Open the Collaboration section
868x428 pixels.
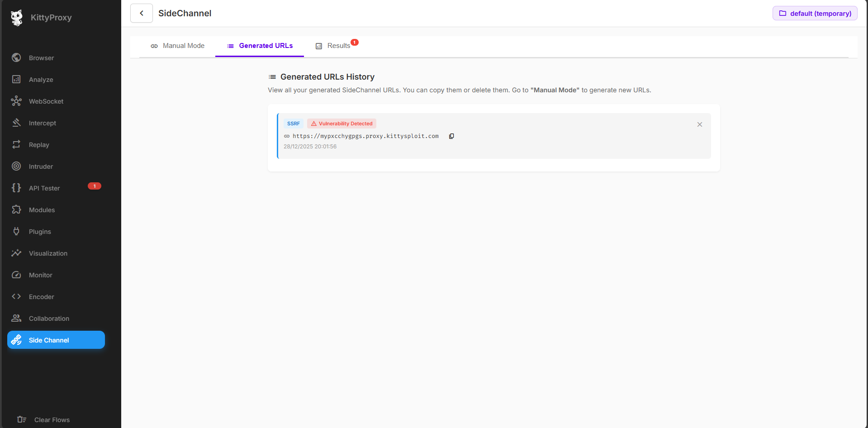point(48,318)
